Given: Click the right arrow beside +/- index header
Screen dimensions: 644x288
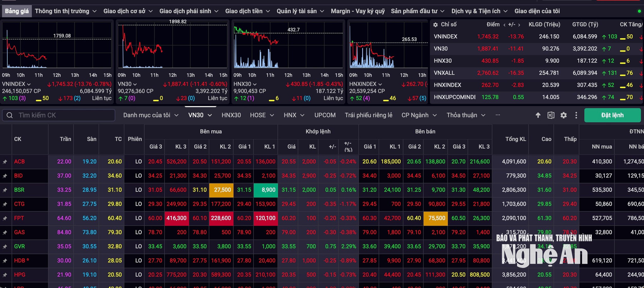Looking at the screenshot, I should pyautogui.click(x=519, y=25).
